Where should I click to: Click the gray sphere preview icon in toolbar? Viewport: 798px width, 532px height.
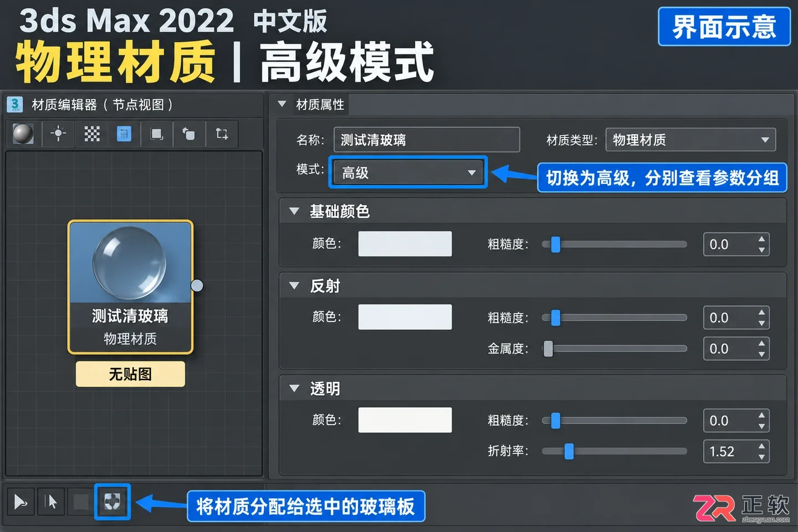[23, 134]
